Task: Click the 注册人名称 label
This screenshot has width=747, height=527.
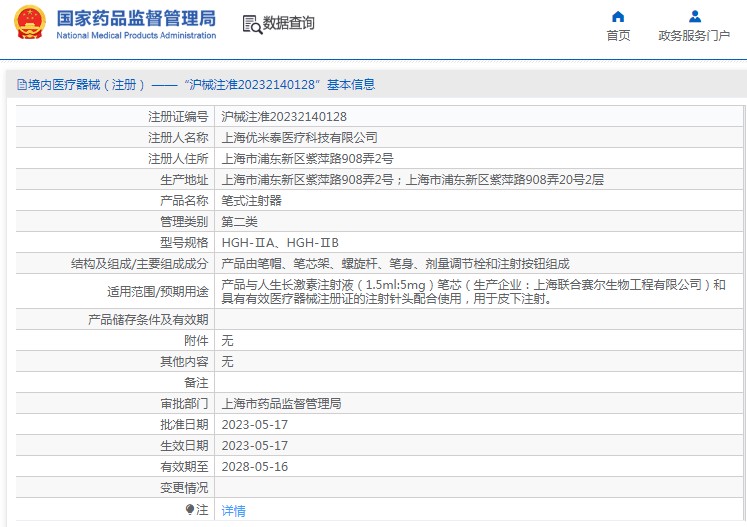Action: coord(178,138)
